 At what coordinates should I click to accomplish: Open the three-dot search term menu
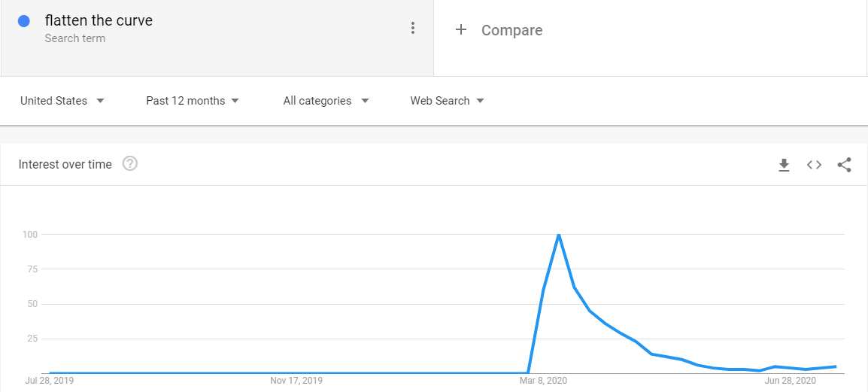click(x=412, y=29)
